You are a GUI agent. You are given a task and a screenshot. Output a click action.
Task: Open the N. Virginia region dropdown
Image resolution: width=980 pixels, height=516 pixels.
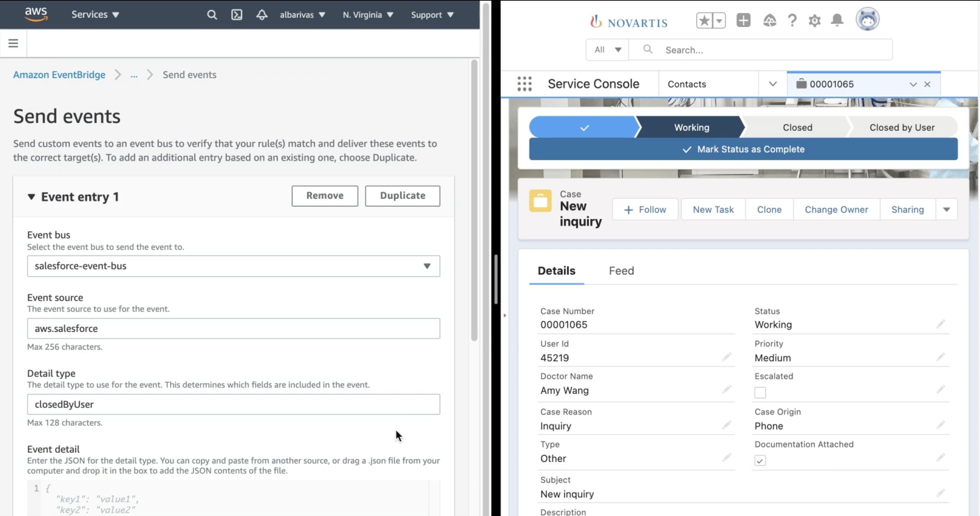[368, 15]
